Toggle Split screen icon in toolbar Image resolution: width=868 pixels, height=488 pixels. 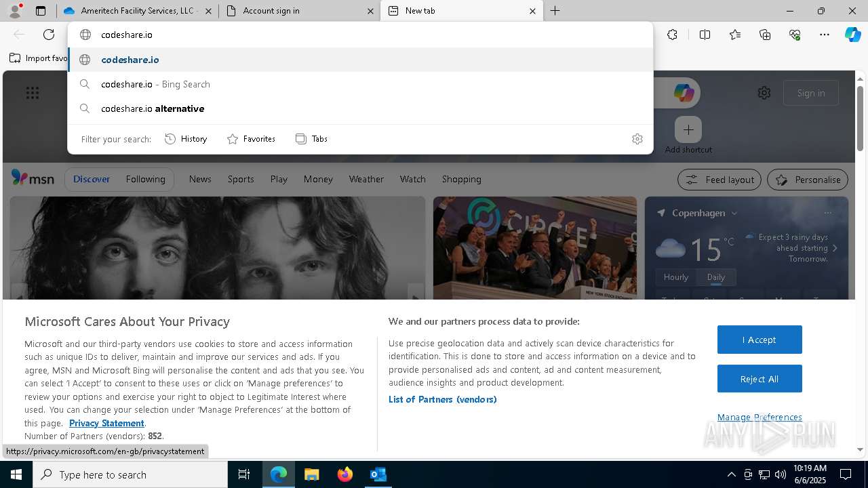pos(705,35)
